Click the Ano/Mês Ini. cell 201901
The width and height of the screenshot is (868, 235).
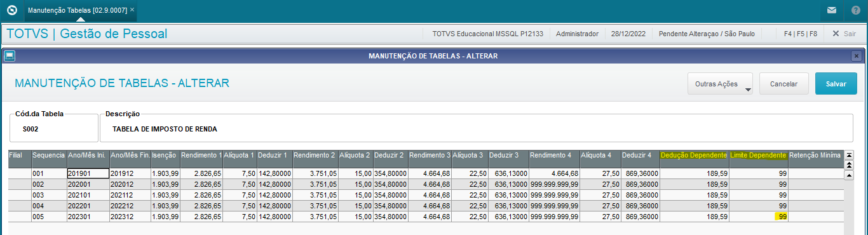tap(88, 173)
